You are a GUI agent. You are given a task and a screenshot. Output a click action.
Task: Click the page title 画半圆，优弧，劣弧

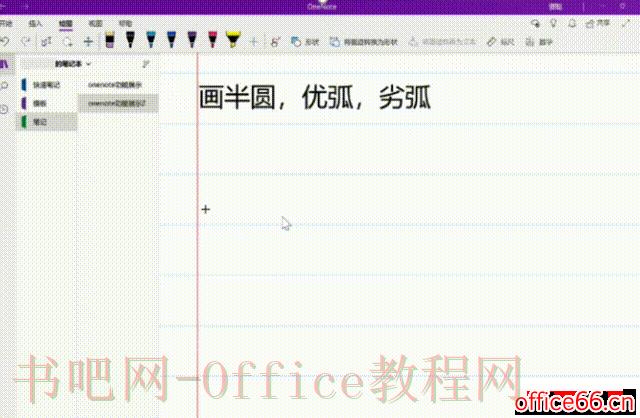315,98
